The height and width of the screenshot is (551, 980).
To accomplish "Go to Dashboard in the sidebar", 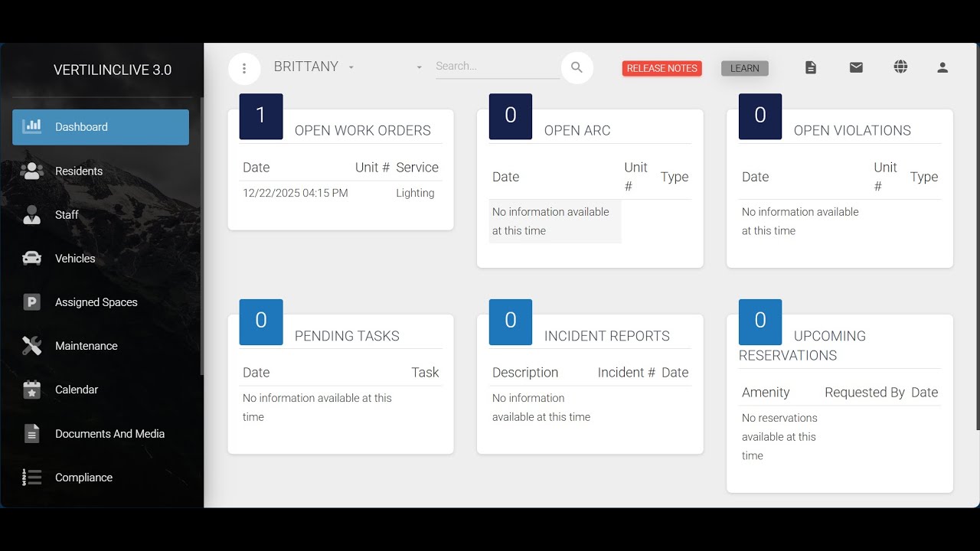I will click(100, 127).
